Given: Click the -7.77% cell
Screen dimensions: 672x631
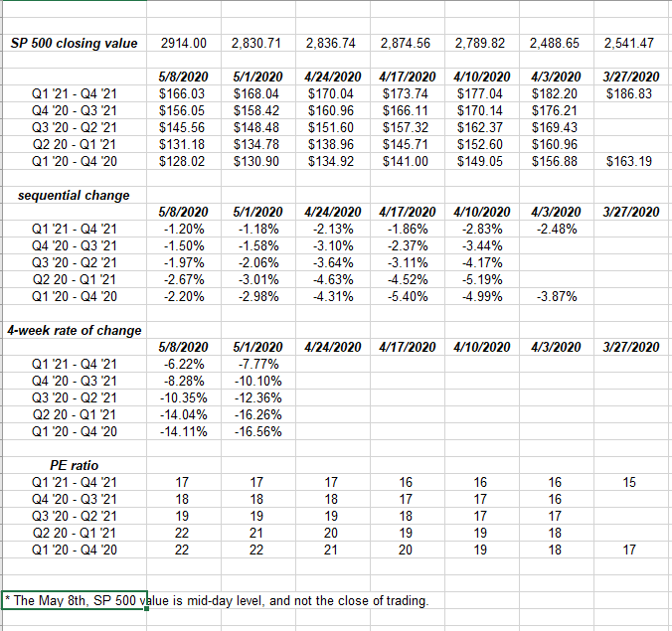Looking at the screenshot, I should pyautogui.click(x=258, y=364).
